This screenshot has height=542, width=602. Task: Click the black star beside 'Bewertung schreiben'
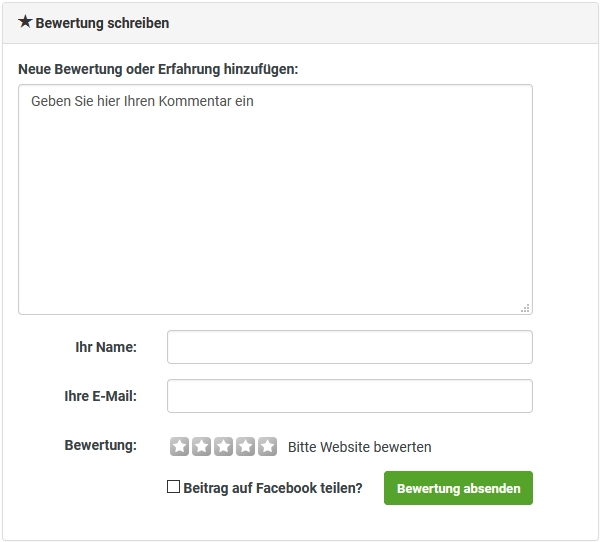tap(25, 22)
